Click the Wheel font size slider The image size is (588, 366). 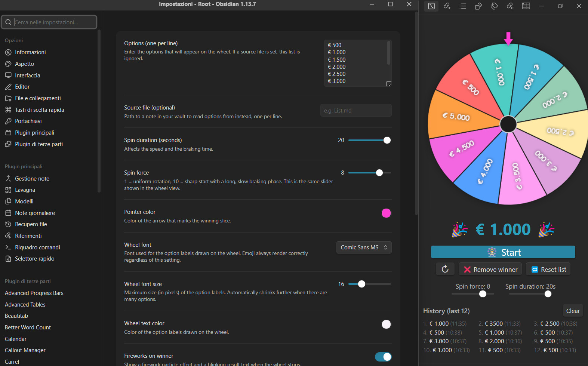click(370, 284)
